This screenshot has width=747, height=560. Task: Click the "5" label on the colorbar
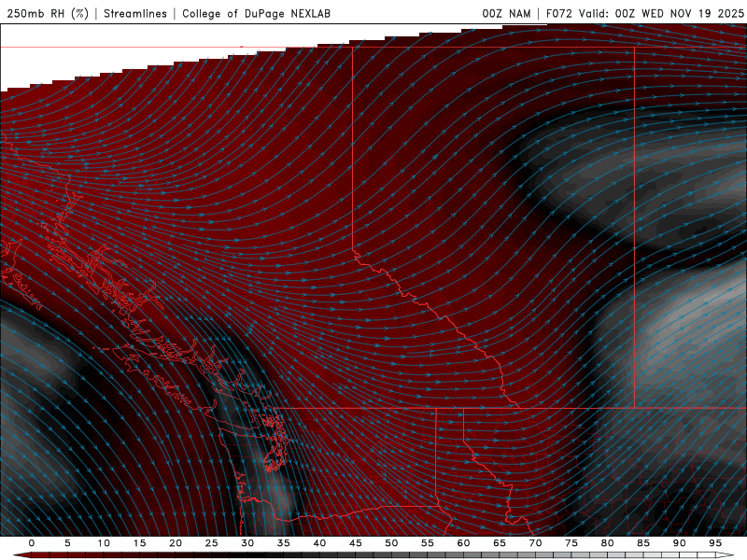click(67, 543)
